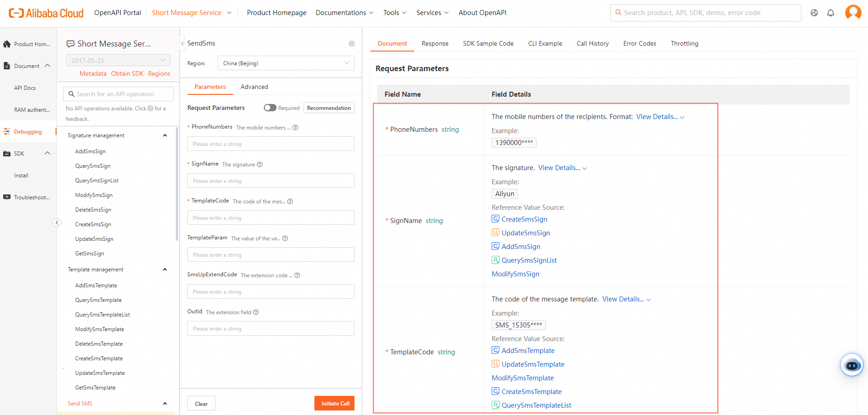Screen dimensions: 868x415
Task: Click the PhoneNumbers input field
Action: point(271,144)
